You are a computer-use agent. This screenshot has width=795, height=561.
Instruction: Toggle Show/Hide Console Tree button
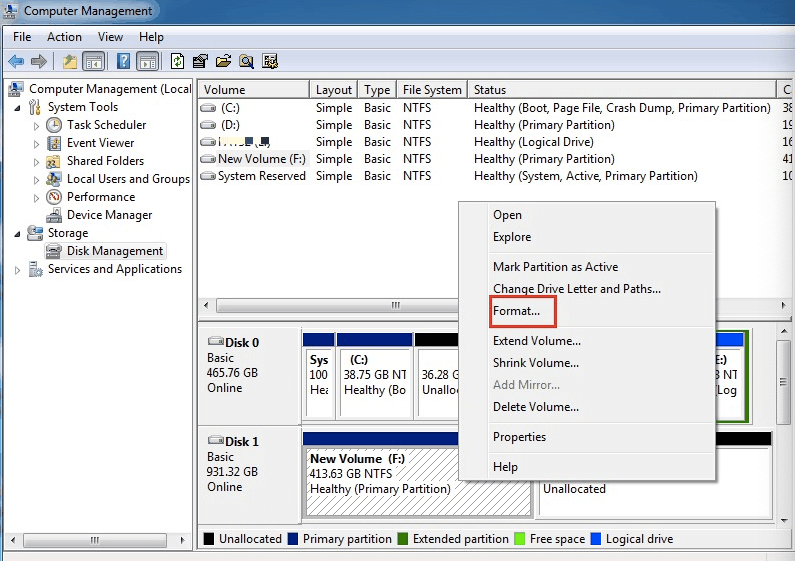click(x=94, y=61)
